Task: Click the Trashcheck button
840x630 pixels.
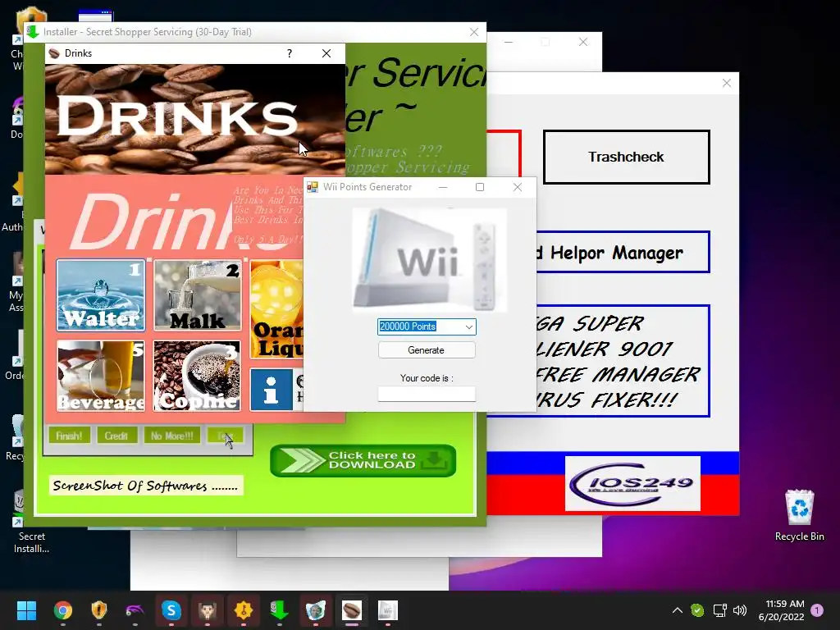Action: (x=626, y=157)
